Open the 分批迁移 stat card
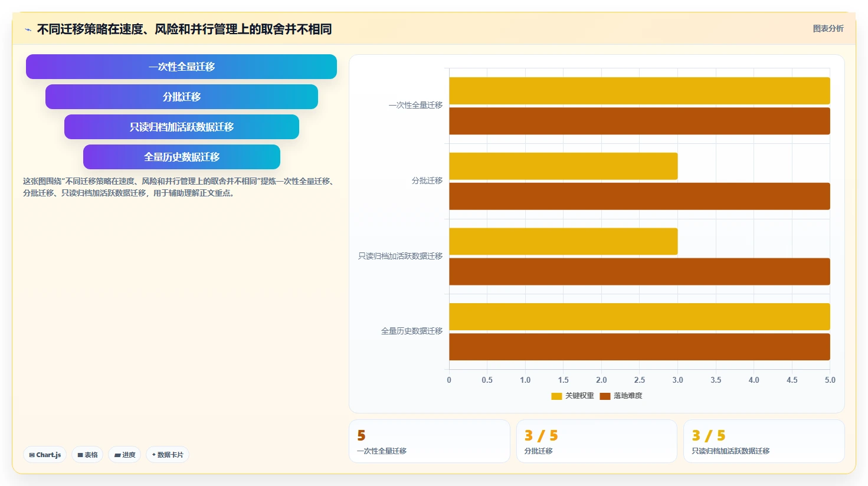Screen dimensions: 868x486 click(597, 441)
